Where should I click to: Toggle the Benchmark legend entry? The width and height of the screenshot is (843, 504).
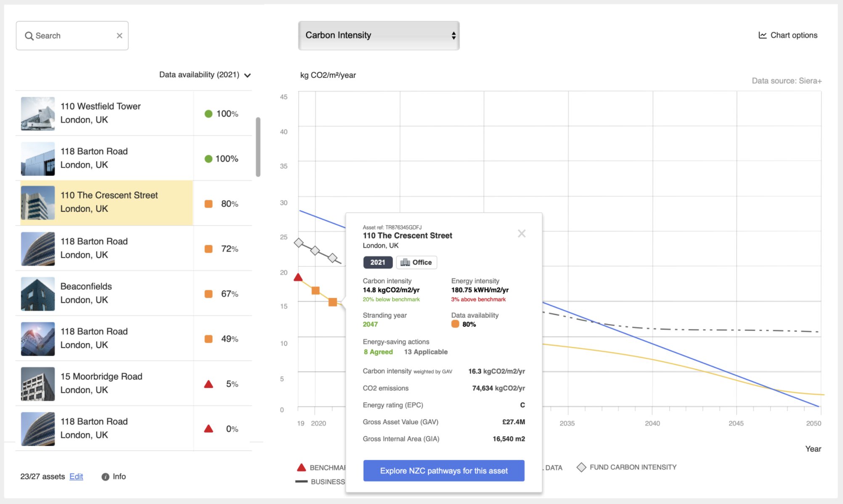[x=321, y=467]
